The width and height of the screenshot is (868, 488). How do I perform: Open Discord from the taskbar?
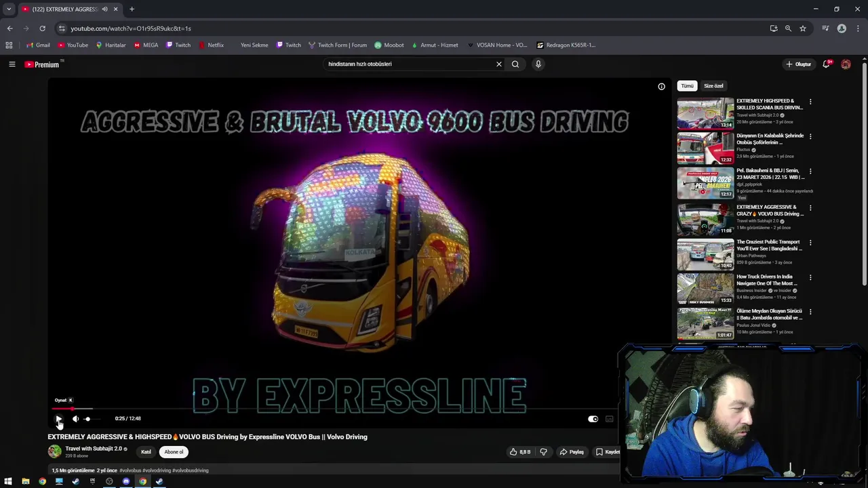[x=126, y=482]
